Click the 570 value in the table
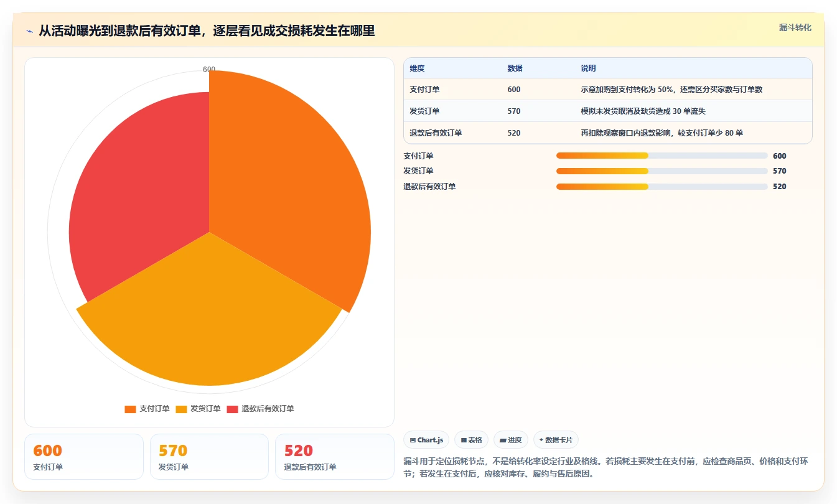The width and height of the screenshot is (837, 504). pyautogui.click(x=514, y=111)
